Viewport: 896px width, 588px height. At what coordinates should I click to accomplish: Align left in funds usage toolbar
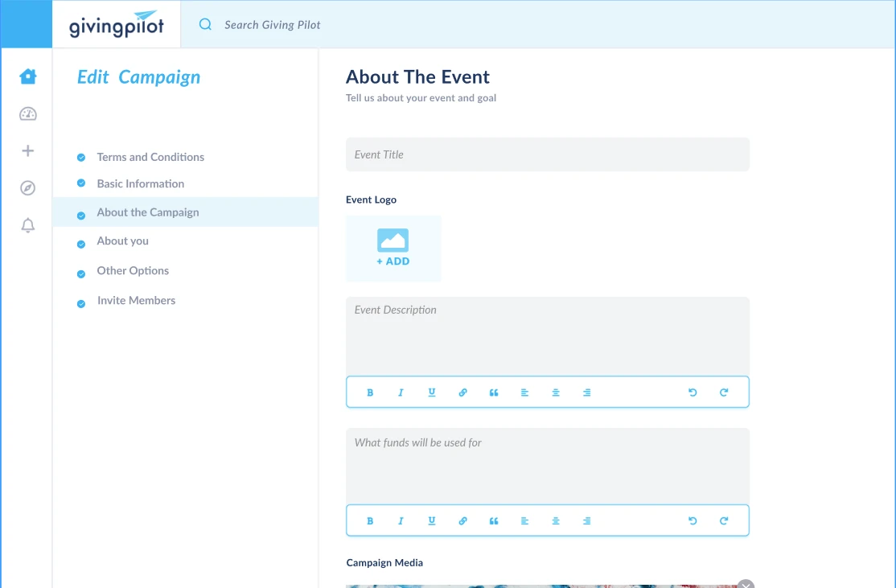(524, 521)
